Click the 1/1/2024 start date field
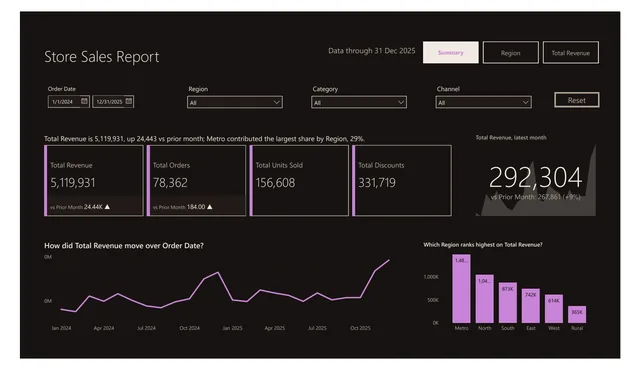Viewport: 640px width, 370px height. click(69, 102)
